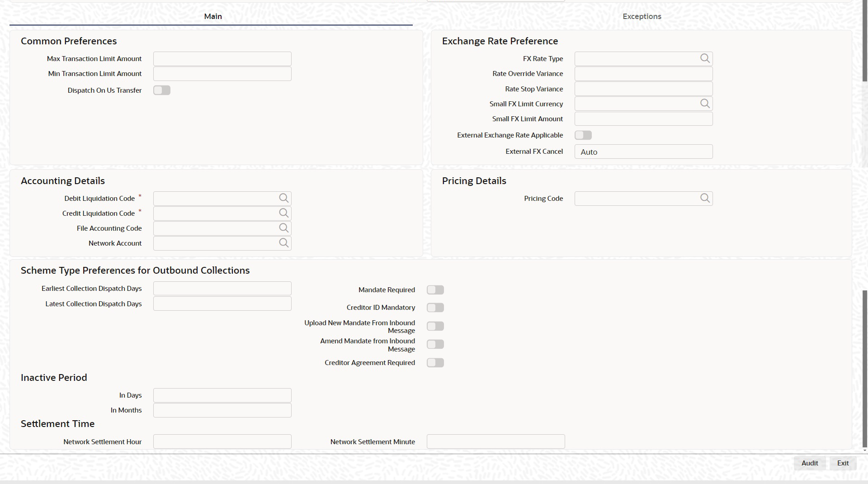Enable External Exchange Rate Applicable switch
Image resolution: width=868 pixels, height=484 pixels.
pos(583,135)
